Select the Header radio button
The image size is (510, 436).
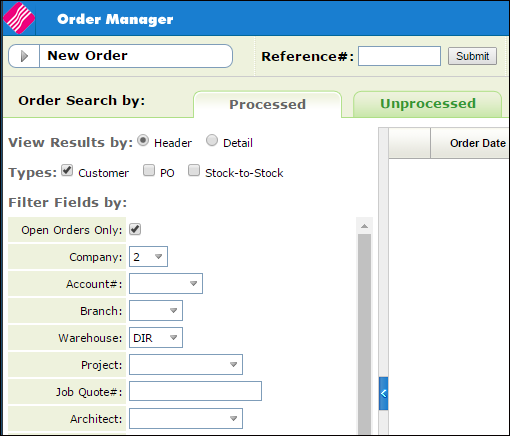point(143,140)
